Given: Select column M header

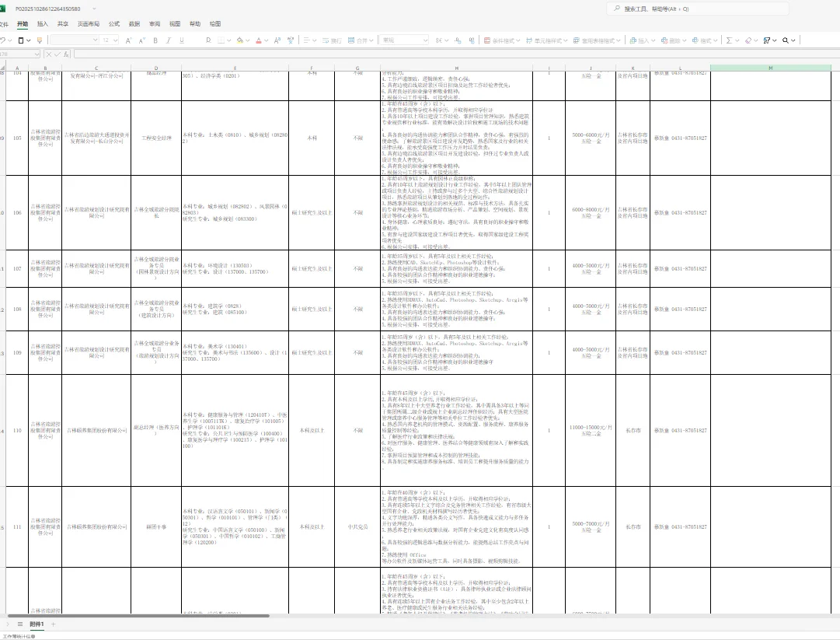Looking at the screenshot, I should [770, 68].
